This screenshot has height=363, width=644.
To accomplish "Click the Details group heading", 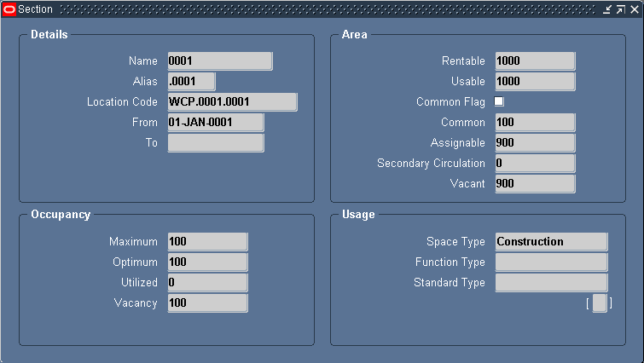I will point(49,34).
